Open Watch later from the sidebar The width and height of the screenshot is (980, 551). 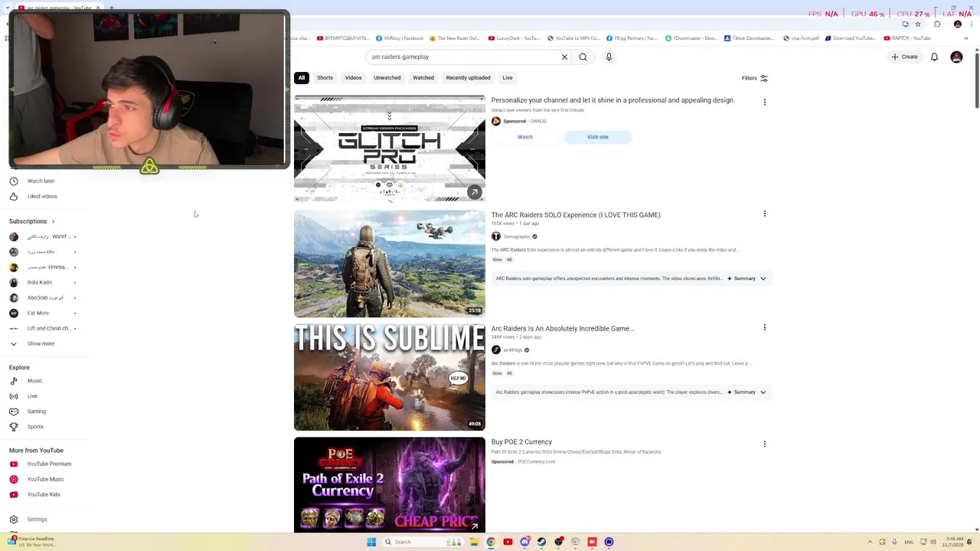coord(41,181)
